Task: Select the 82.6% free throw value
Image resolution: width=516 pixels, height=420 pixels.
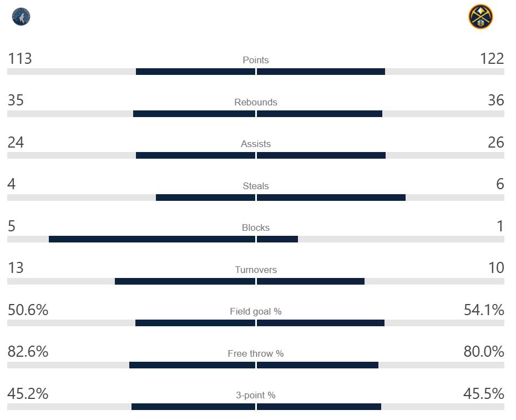Action: tap(28, 352)
